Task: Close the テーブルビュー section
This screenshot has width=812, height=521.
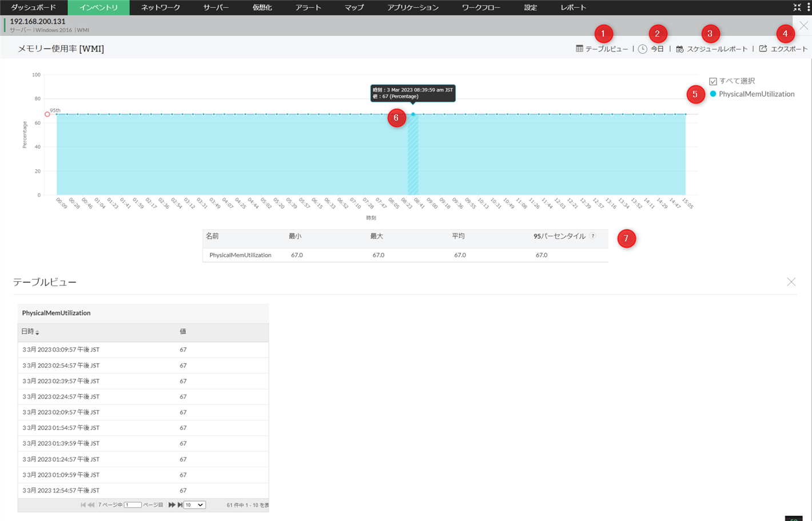Action: [791, 282]
